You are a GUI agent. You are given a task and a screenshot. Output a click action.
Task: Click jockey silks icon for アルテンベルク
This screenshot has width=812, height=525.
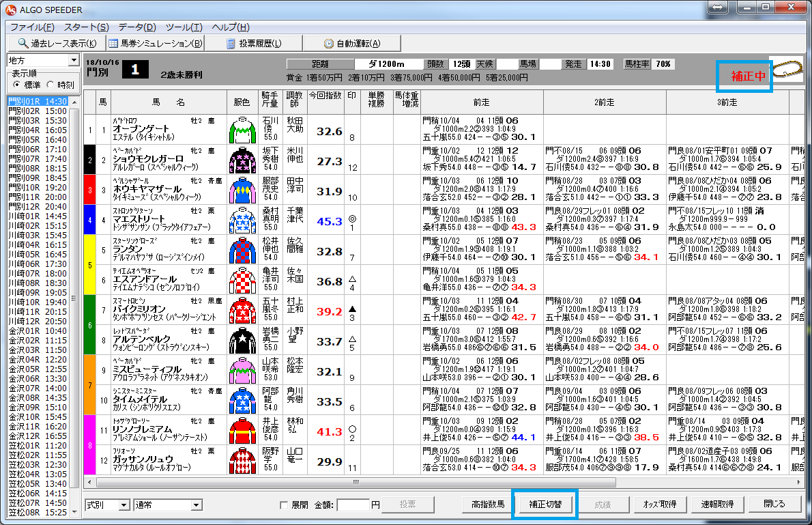click(242, 341)
